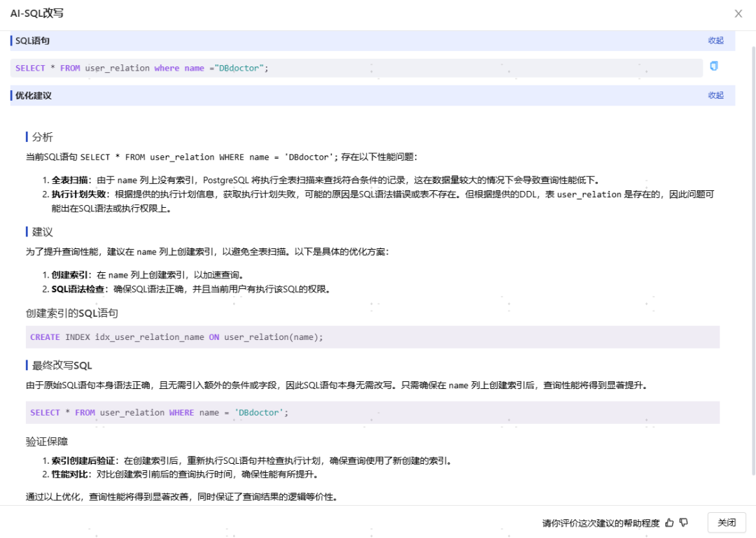Click the vertical scrollbar of the dialog
Viewport: 756px width, 538px height.
(x=753, y=260)
